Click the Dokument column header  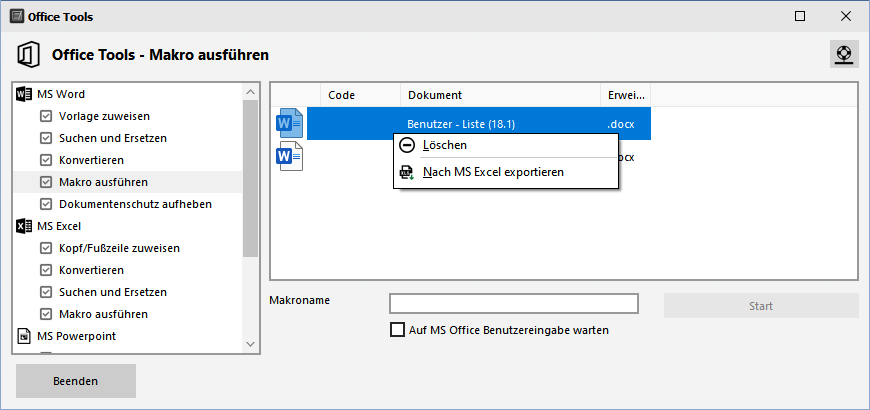pyautogui.click(x=500, y=95)
